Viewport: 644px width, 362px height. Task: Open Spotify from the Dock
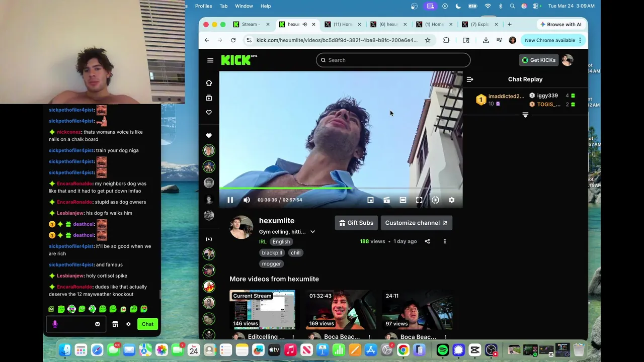[x=443, y=349]
